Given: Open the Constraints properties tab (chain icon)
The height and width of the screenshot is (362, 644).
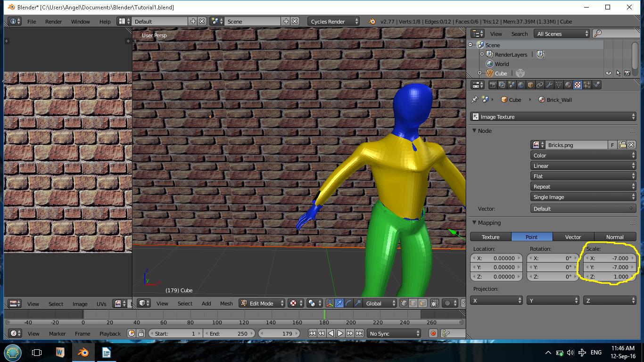Looking at the screenshot, I should 540,85.
